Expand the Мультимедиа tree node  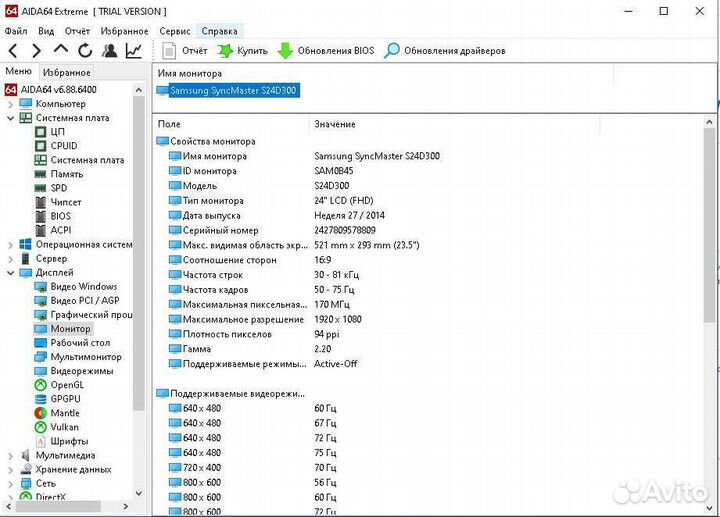10,456
